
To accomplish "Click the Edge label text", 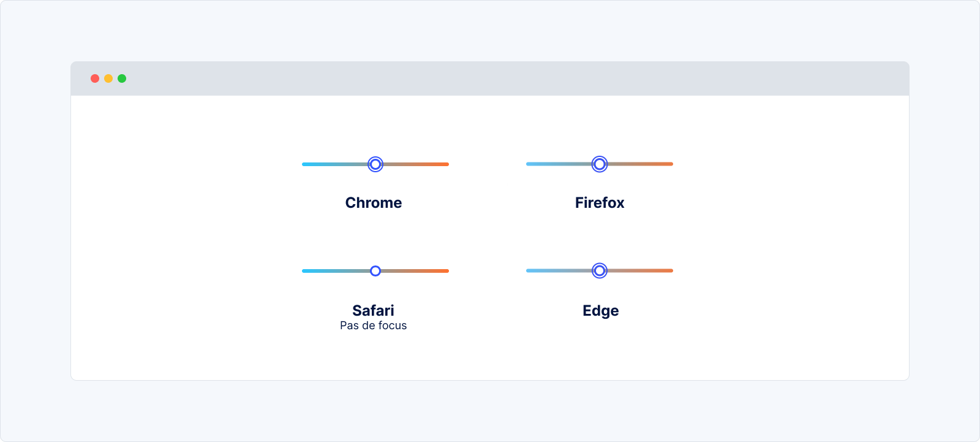I will click(x=600, y=311).
